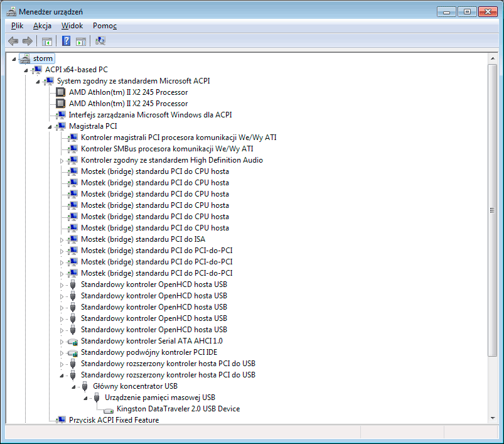Click the Urządzenie pamięci masowej USB icon
This screenshot has height=444, width=504.
click(97, 398)
